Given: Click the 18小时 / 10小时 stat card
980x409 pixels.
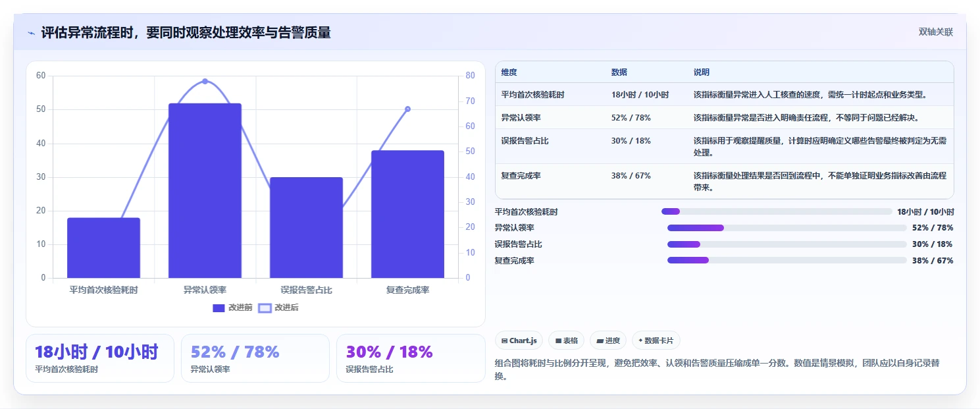Looking at the screenshot, I should (100, 358).
